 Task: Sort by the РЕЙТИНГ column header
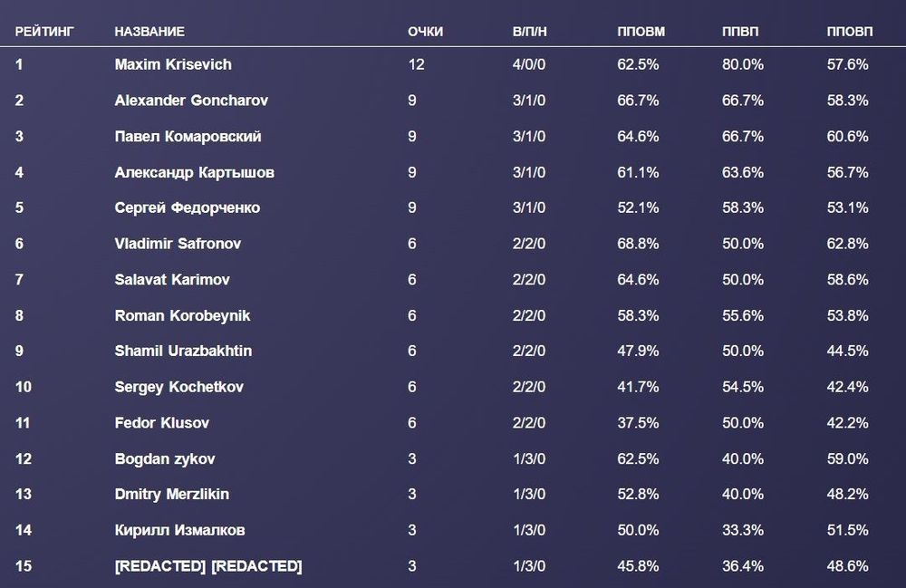tap(44, 32)
